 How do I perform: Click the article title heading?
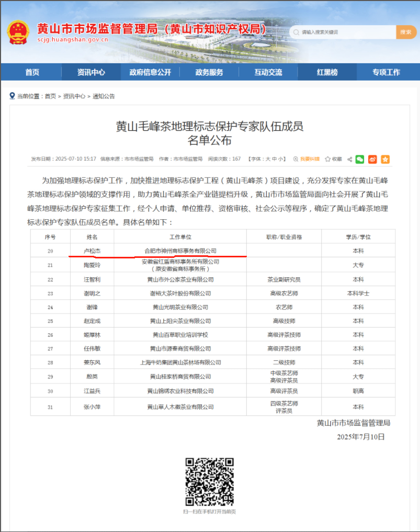(210, 133)
